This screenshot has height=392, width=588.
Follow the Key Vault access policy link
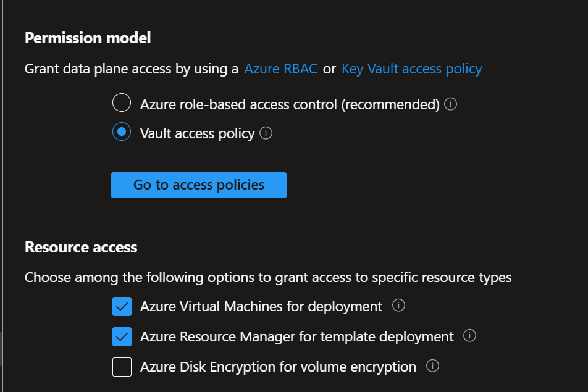click(x=411, y=69)
